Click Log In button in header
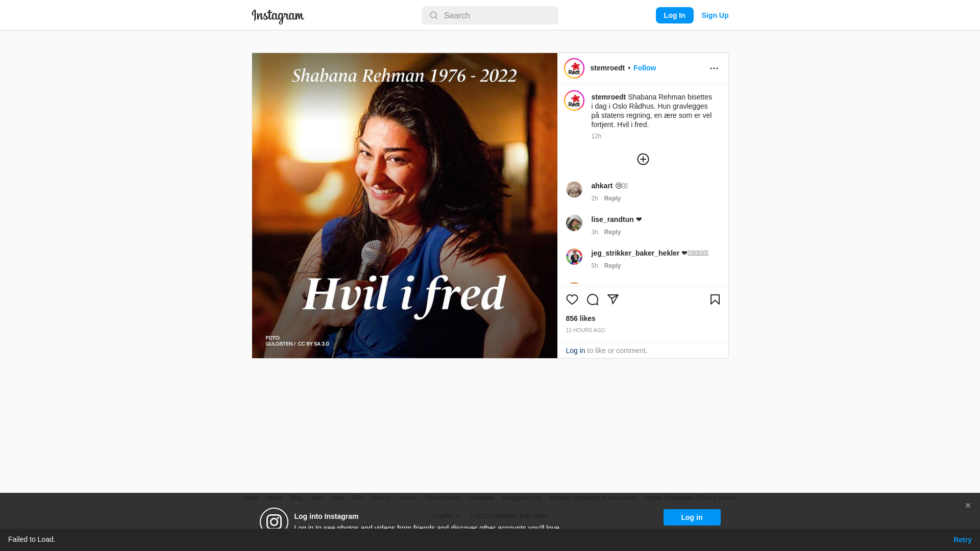The width and height of the screenshot is (980, 551). click(675, 15)
